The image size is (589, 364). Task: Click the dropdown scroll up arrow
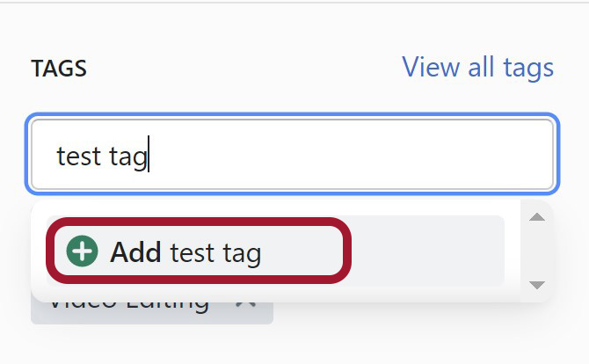(537, 217)
